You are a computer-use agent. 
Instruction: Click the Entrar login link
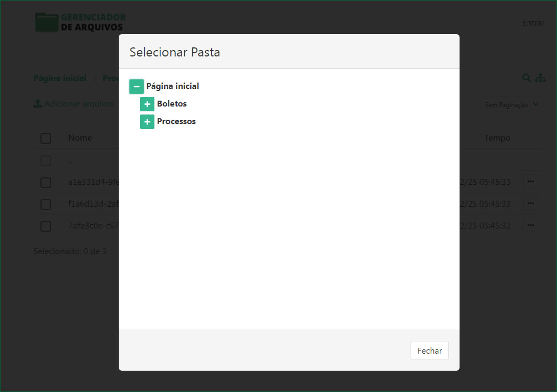(x=533, y=23)
